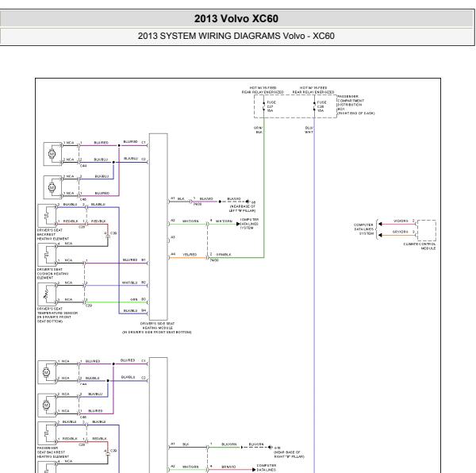This screenshot has height=473, width=476.
Task: Click the "FUSE C28 15A" label
Action: click(x=322, y=106)
